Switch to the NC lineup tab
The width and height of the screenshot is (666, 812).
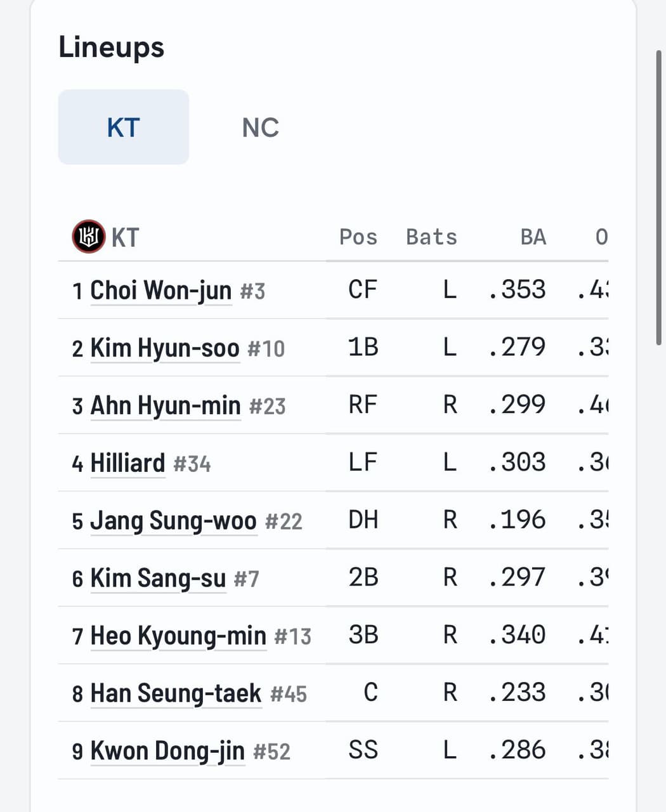click(x=260, y=128)
